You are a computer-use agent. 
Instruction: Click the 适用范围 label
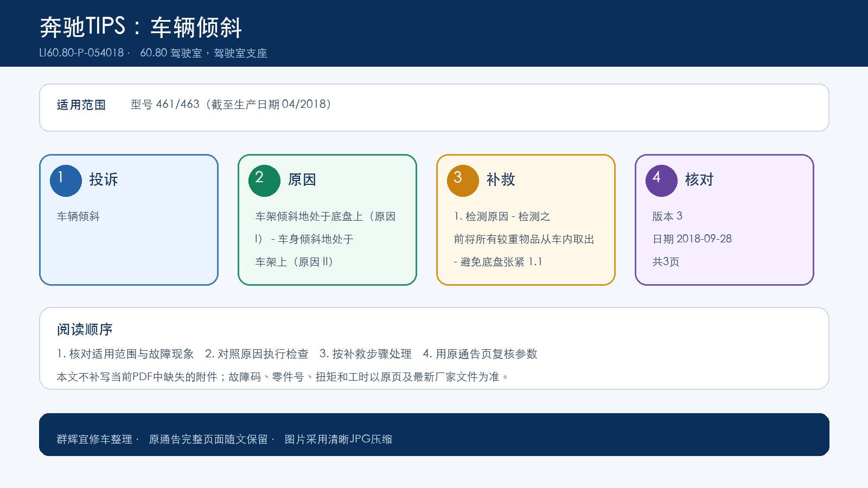pos(81,105)
